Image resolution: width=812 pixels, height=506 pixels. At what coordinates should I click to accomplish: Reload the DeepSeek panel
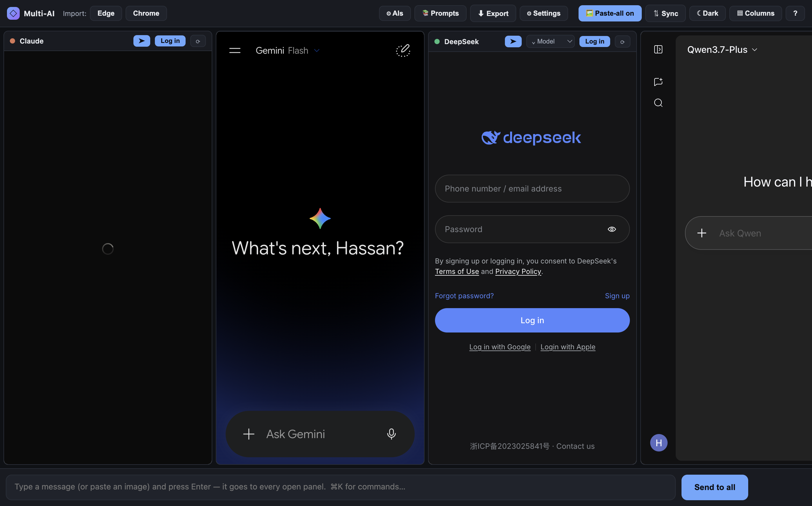(x=622, y=42)
